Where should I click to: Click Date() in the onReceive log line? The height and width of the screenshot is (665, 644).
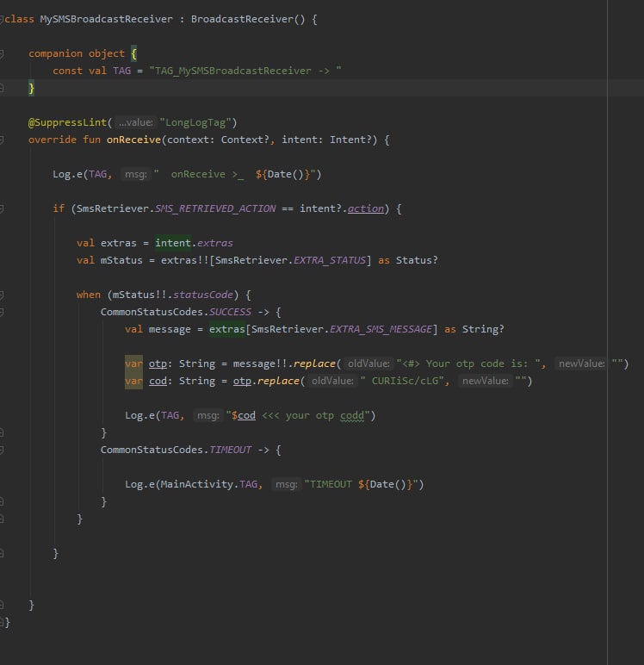[x=285, y=174]
